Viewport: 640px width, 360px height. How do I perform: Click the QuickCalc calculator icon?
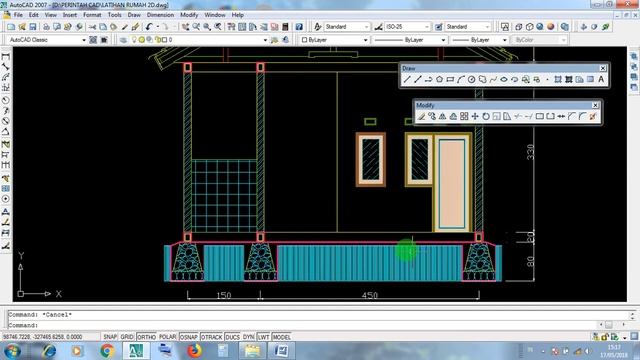pyautogui.click(x=285, y=27)
